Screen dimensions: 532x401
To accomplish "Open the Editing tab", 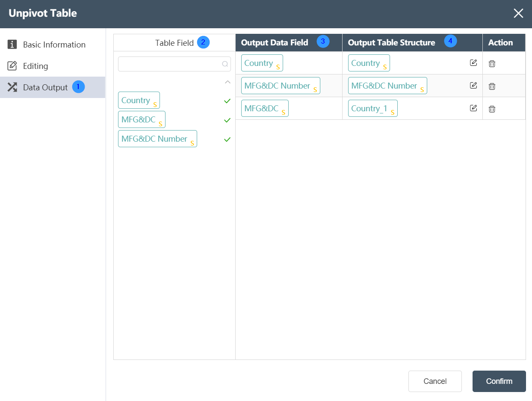I will [x=53, y=66].
